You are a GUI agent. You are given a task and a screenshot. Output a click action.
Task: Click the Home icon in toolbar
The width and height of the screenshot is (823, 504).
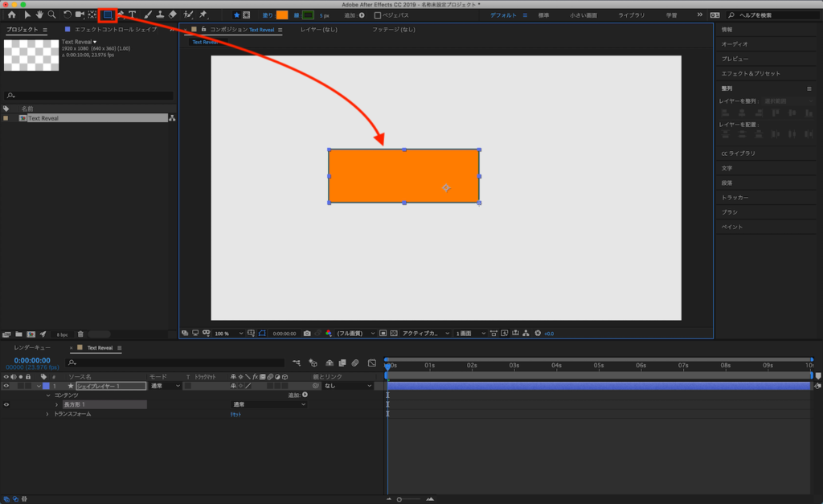coord(11,14)
